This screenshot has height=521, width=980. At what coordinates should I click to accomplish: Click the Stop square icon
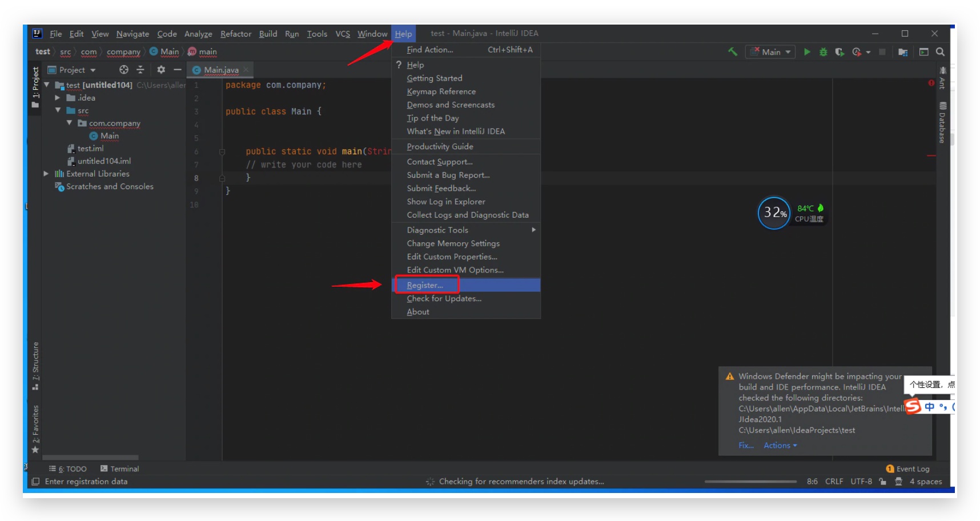click(882, 51)
